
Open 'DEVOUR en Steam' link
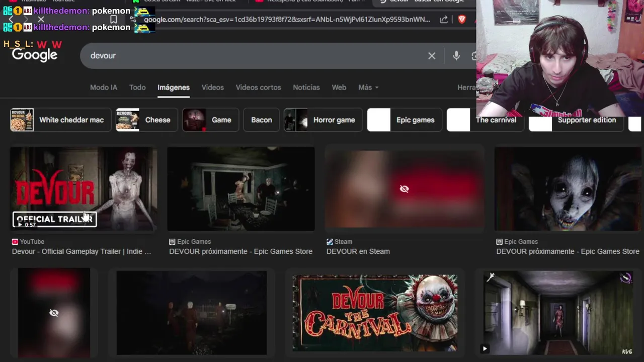(358, 251)
